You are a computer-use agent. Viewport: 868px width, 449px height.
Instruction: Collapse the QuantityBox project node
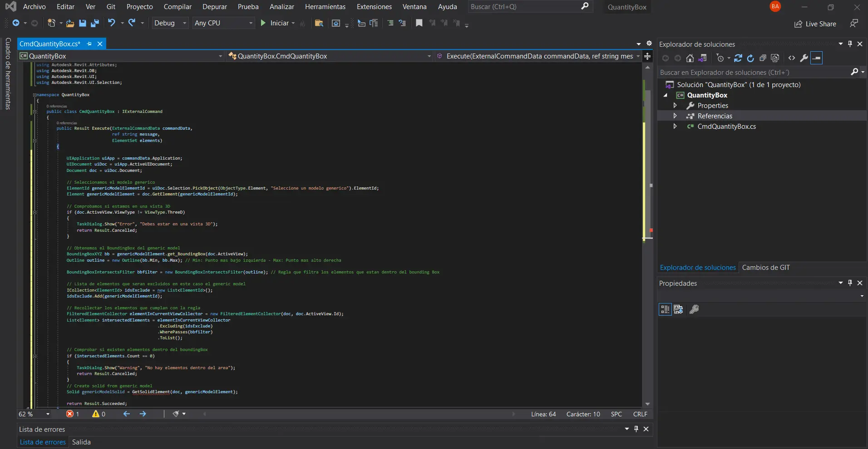click(666, 95)
